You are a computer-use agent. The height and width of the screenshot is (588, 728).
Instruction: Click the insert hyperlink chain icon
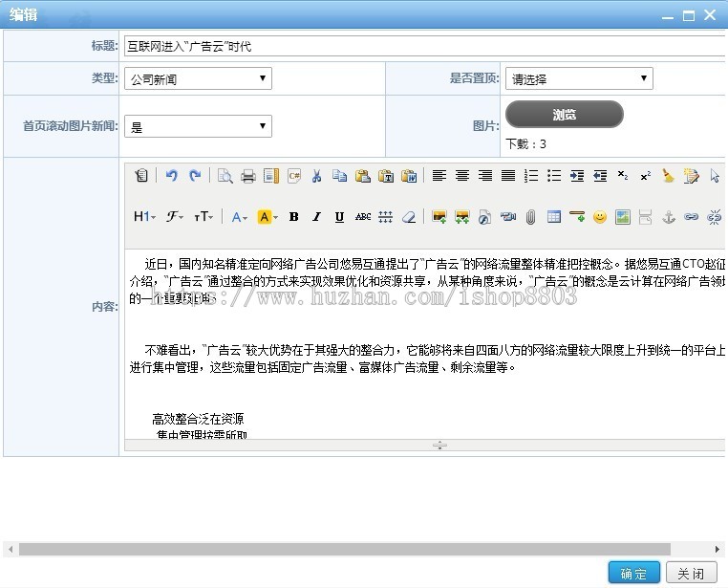pyautogui.click(x=692, y=216)
